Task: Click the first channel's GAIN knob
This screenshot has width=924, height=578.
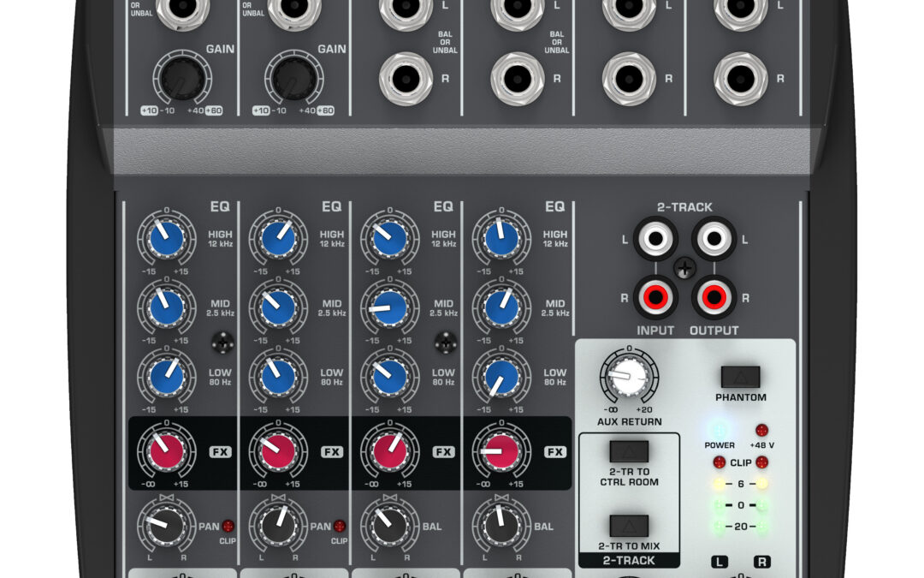Action: coord(181,82)
